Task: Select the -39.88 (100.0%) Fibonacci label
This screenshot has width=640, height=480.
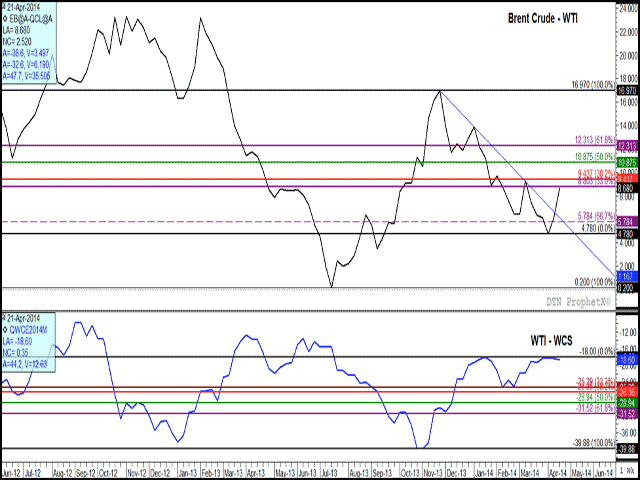Action: [x=594, y=442]
